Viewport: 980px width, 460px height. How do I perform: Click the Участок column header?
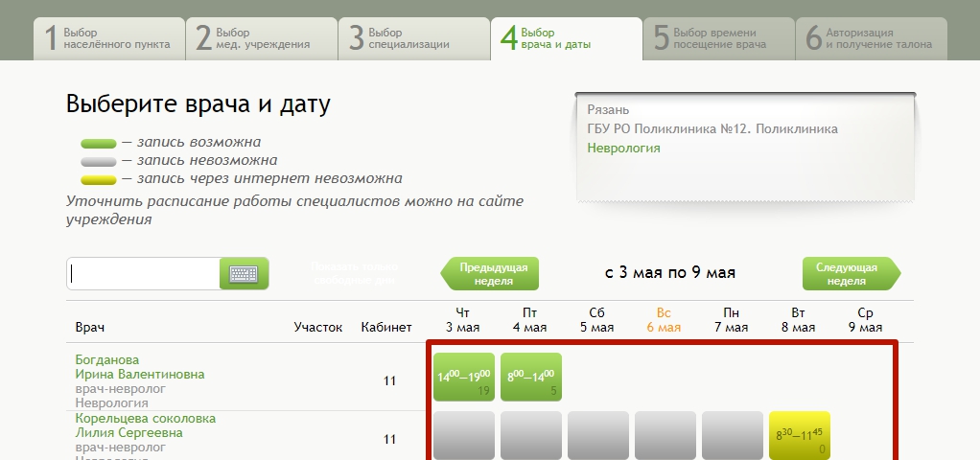[318, 328]
